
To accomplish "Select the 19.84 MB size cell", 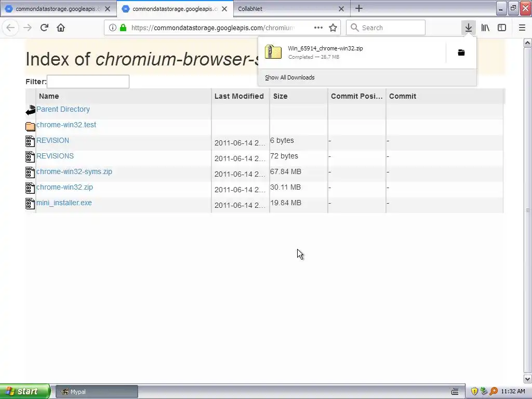I will pos(286,203).
